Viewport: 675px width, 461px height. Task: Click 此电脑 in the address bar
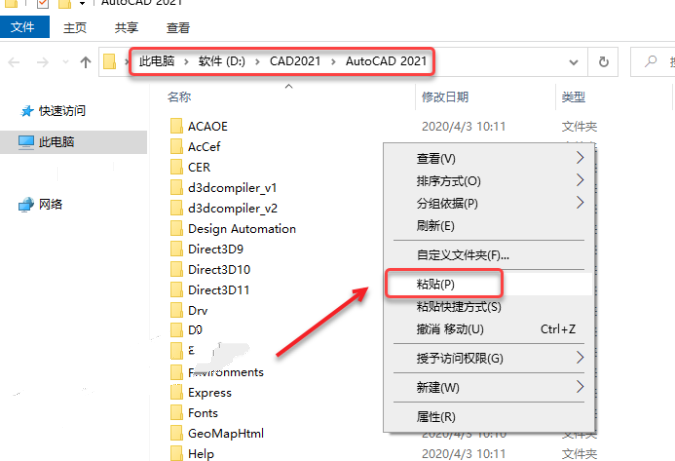click(157, 61)
